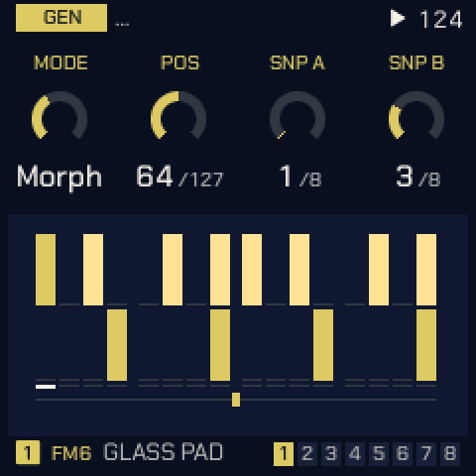Toggle step 3 in the upper sequencer row
This screenshot has height=476, width=476.
tap(93, 270)
